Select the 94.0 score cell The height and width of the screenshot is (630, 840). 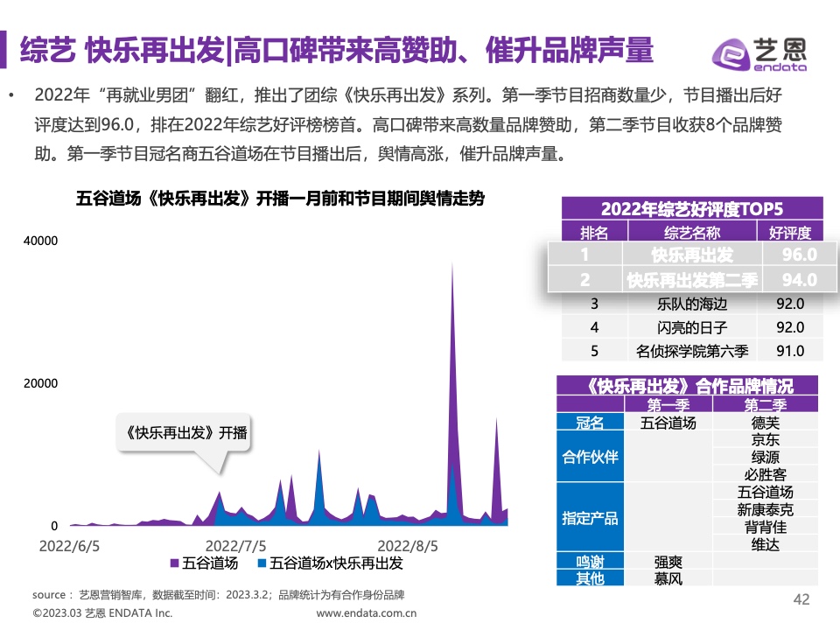(x=799, y=280)
